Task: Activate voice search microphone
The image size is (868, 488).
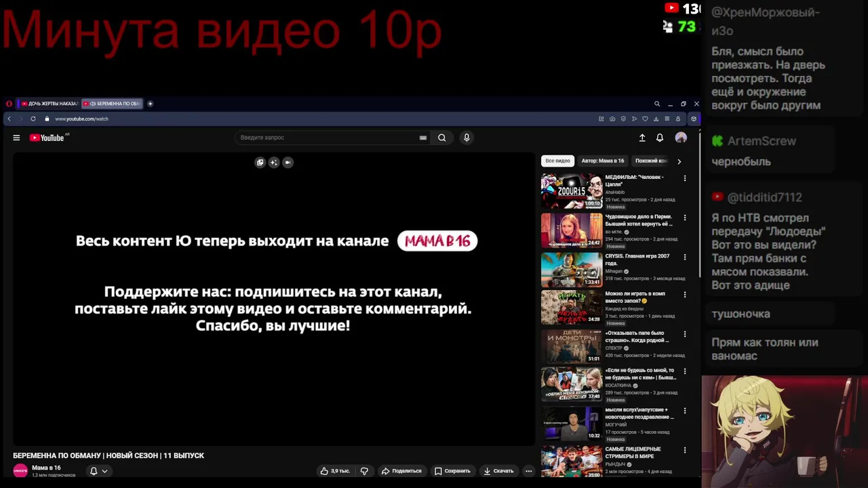Action: pyautogui.click(x=467, y=138)
